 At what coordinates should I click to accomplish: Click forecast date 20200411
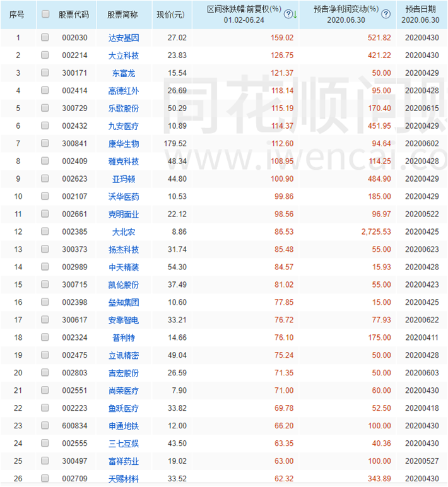coord(422,337)
